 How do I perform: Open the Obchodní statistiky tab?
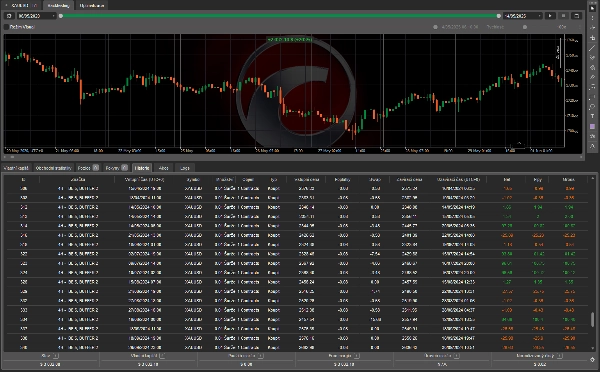[54, 168]
